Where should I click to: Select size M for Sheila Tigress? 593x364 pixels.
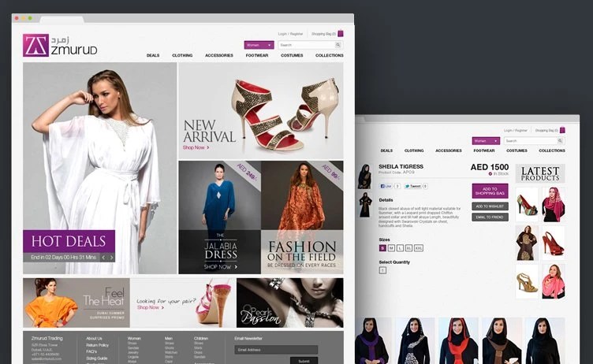[x=391, y=248]
